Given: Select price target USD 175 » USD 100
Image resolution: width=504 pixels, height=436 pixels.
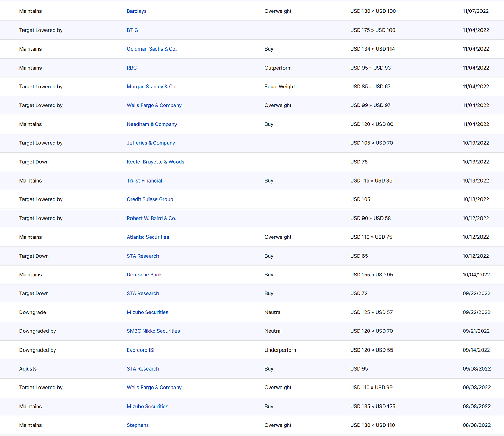Looking at the screenshot, I should [x=372, y=30].
